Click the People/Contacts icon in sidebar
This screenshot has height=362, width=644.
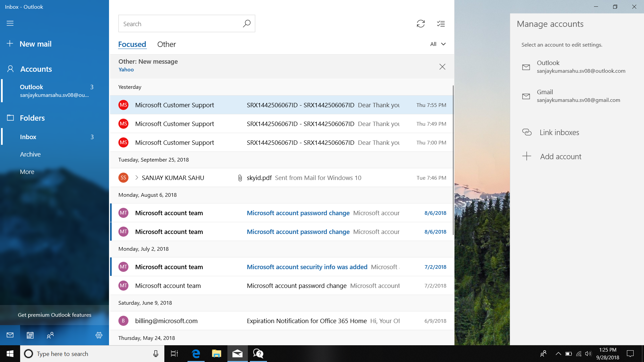49,335
